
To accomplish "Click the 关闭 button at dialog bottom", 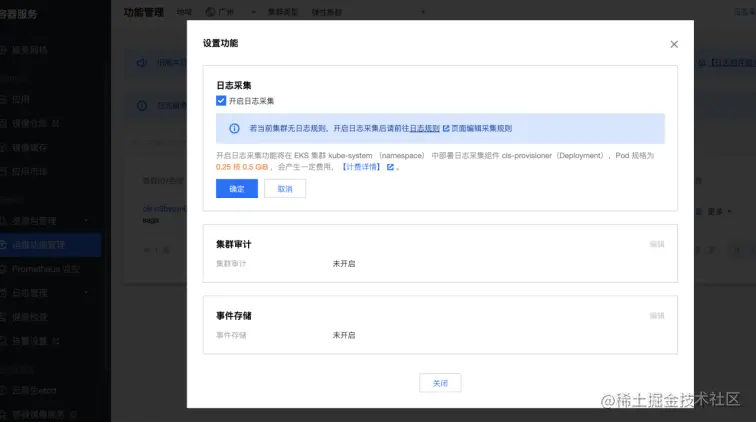I will pos(440,383).
